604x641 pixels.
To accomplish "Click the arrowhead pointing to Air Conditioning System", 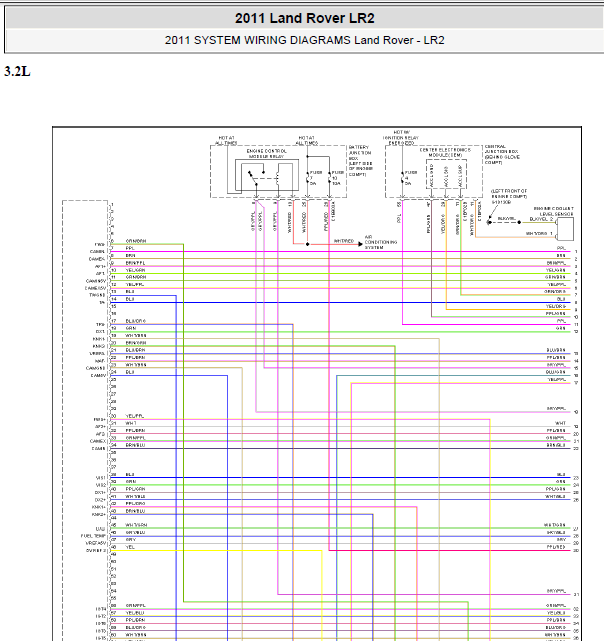I will pos(360,244).
